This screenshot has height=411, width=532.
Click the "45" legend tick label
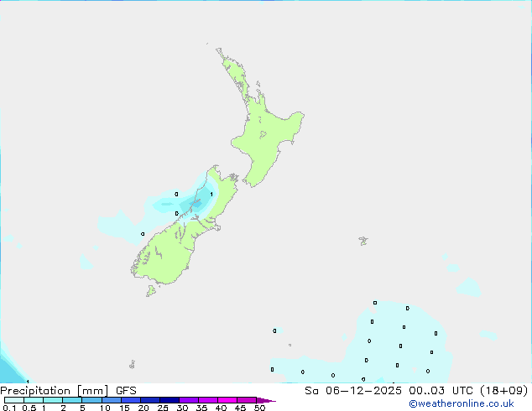point(240,408)
